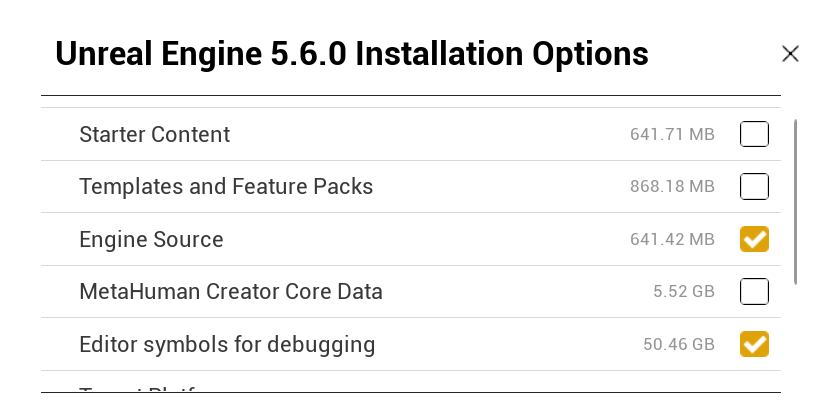
Task: Close the Installation Options dialog
Action: point(790,54)
